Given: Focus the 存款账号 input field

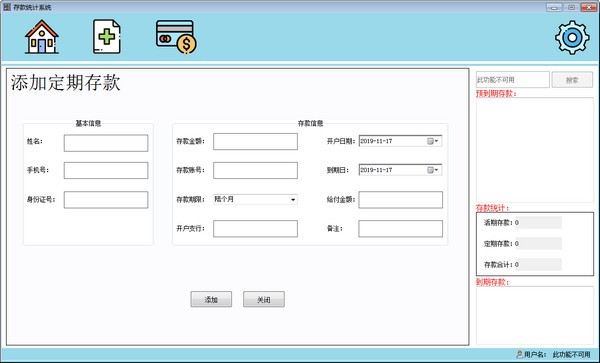Looking at the screenshot, I should (255, 171).
